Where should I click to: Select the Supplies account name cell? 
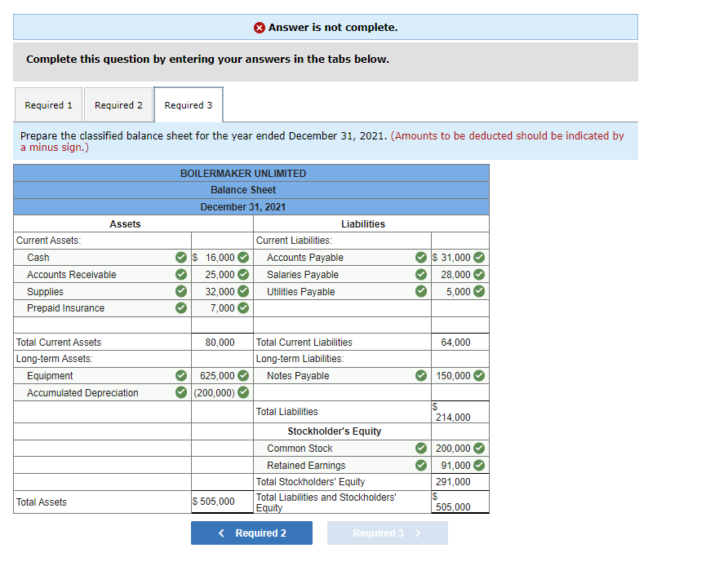[102, 291]
